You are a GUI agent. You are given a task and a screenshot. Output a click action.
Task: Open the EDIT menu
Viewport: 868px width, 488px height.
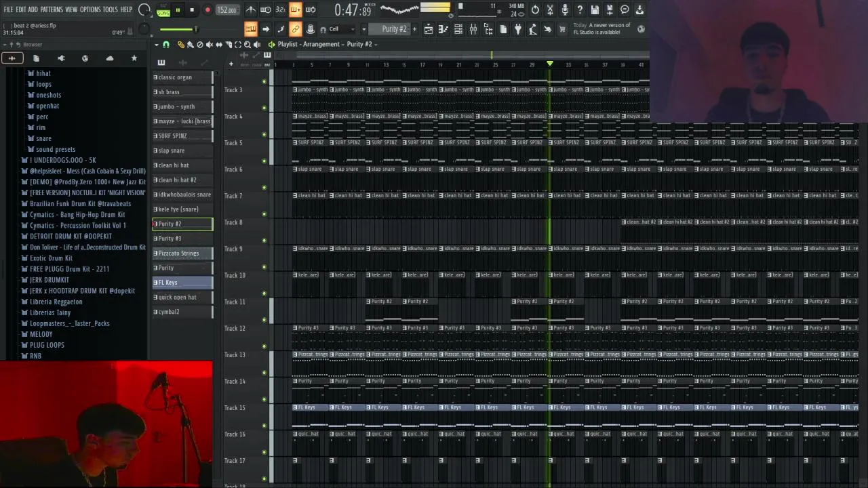[21, 9]
